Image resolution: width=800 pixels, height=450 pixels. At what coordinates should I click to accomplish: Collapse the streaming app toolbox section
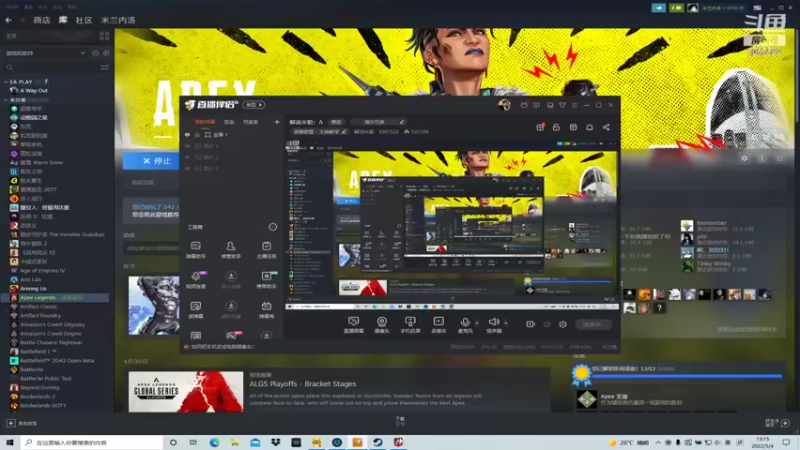point(272,227)
